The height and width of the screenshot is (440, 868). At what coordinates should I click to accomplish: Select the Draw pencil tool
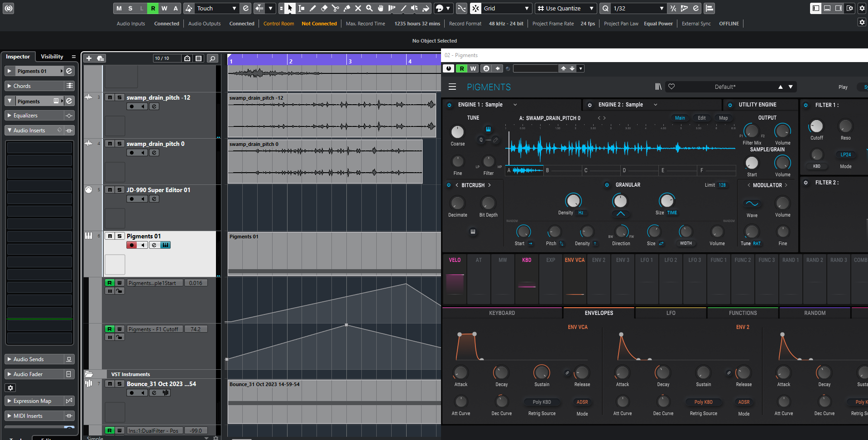pos(313,8)
